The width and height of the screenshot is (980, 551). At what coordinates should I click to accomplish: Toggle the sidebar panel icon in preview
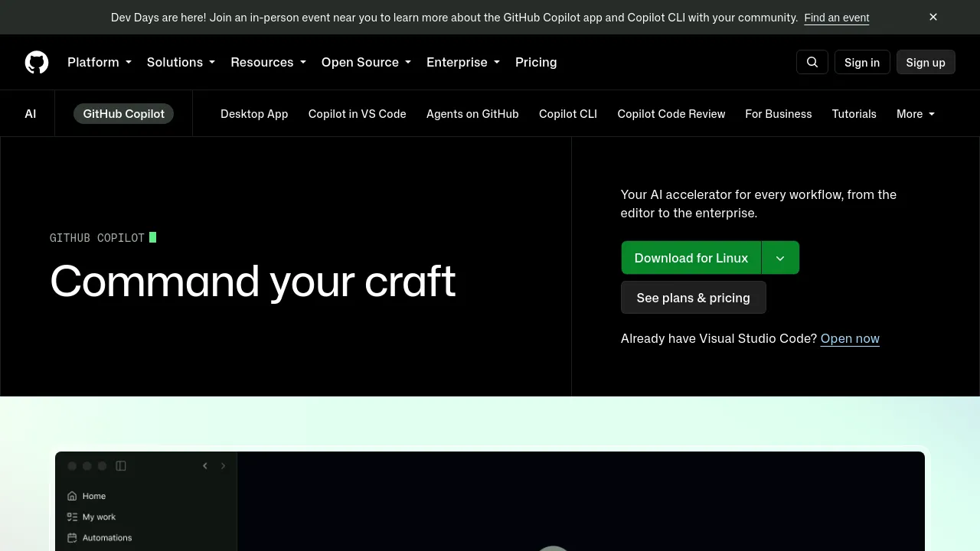pyautogui.click(x=121, y=465)
